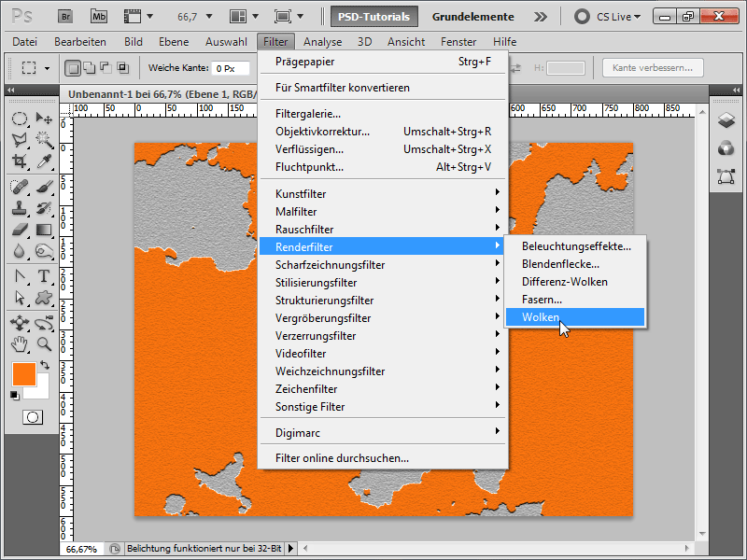Open the Paths panel icon

[726, 176]
